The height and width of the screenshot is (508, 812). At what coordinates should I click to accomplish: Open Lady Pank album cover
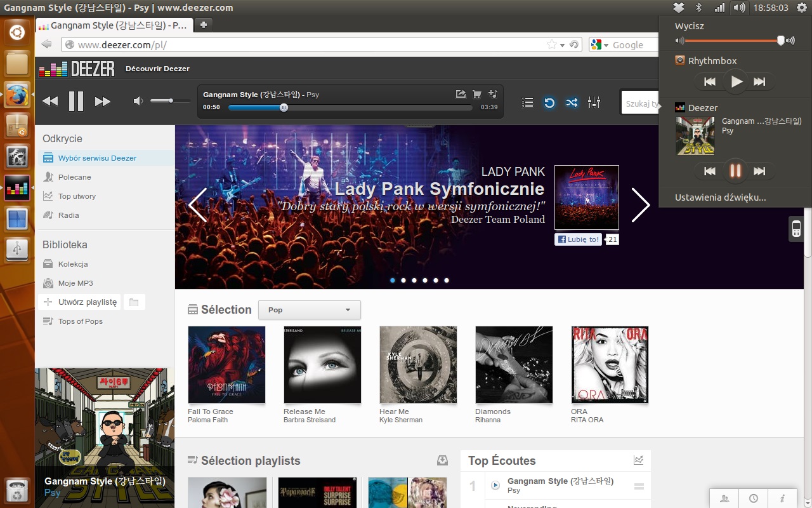587,197
